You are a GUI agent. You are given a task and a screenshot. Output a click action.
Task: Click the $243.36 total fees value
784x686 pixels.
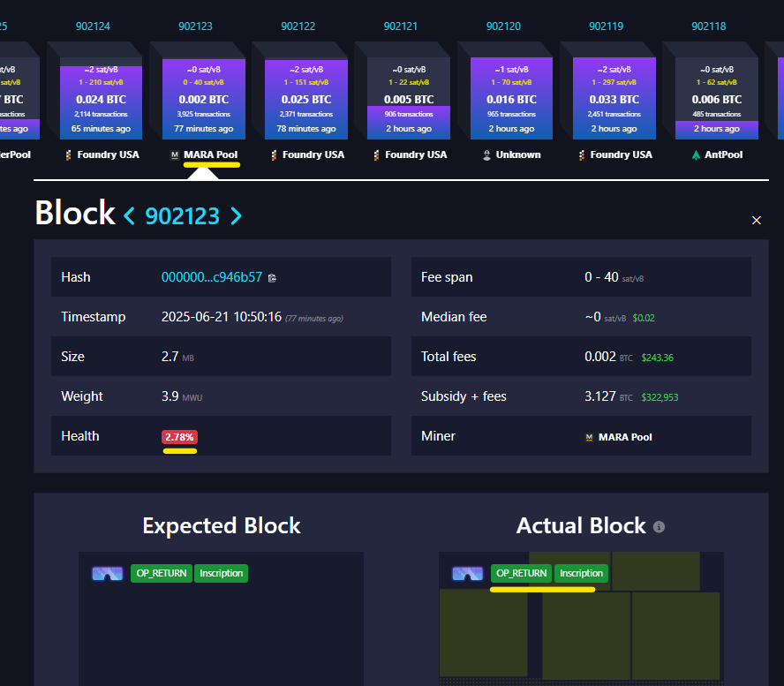658,358
